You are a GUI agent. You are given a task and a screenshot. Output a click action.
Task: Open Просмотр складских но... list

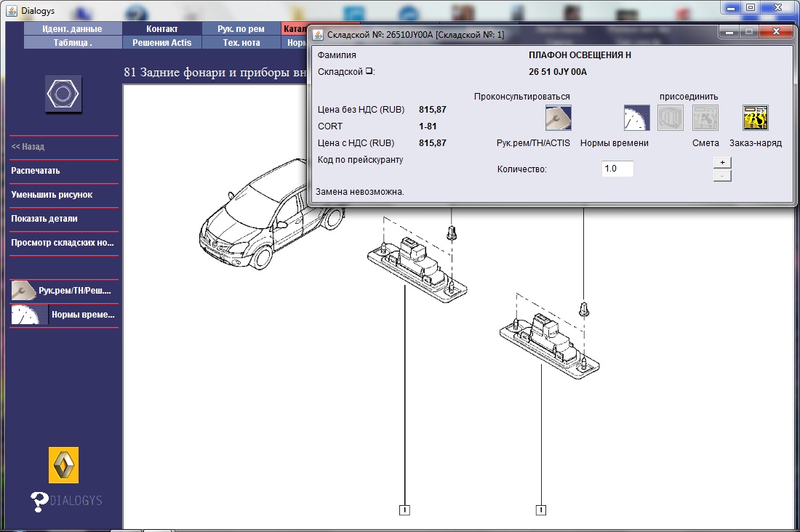tap(63, 242)
